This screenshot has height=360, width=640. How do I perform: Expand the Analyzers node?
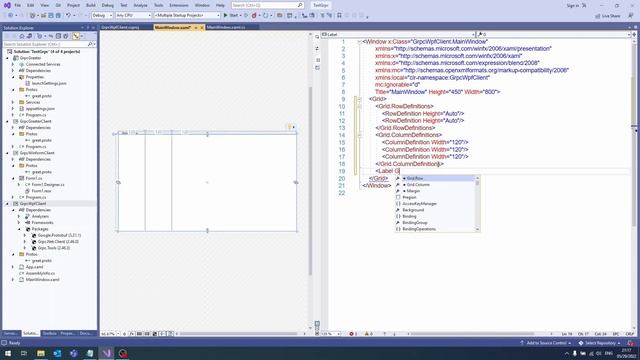coord(19,216)
